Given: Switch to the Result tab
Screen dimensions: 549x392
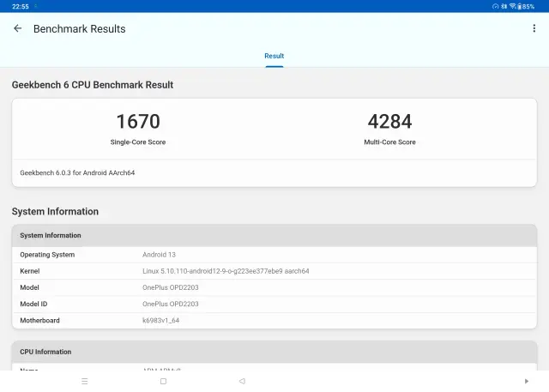Looking at the screenshot, I should (x=274, y=57).
